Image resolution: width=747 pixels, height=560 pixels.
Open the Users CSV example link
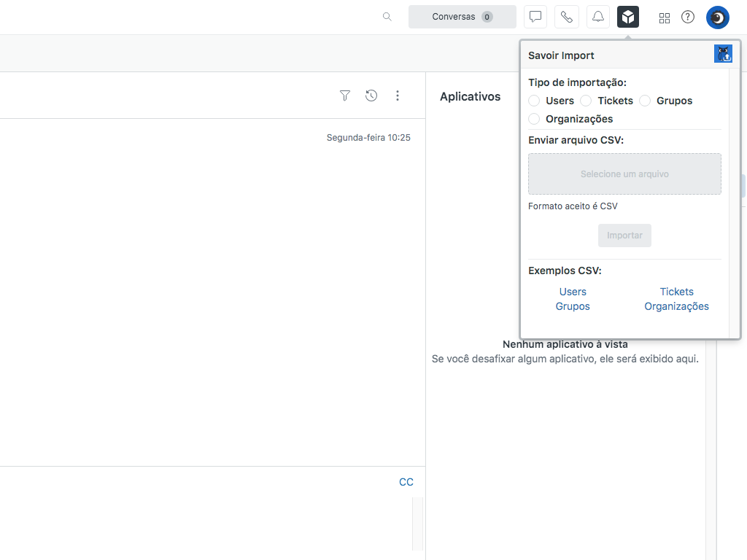[573, 292]
